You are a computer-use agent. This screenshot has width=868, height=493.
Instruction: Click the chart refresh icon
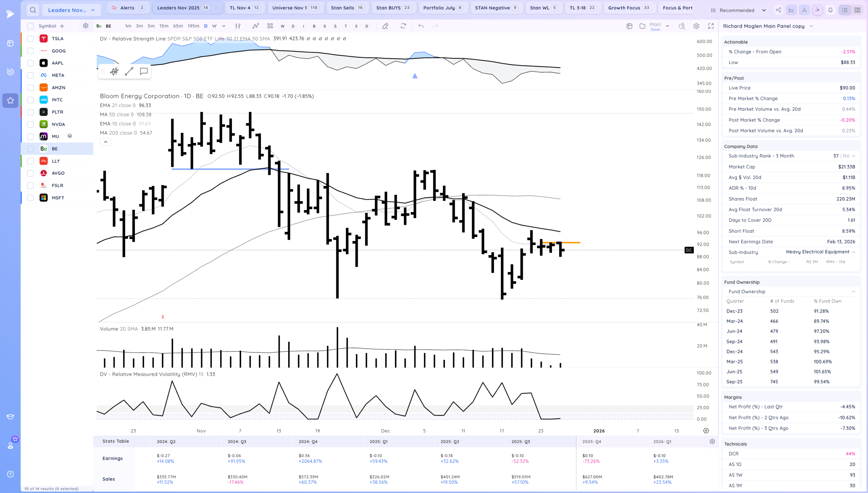click(403, 26)
